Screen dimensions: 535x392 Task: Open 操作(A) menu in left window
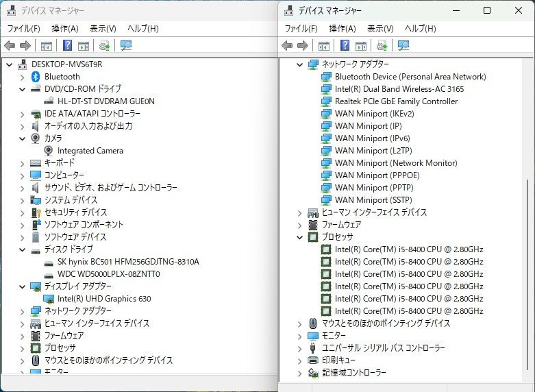pyautogui.click(x=65, y=29)
